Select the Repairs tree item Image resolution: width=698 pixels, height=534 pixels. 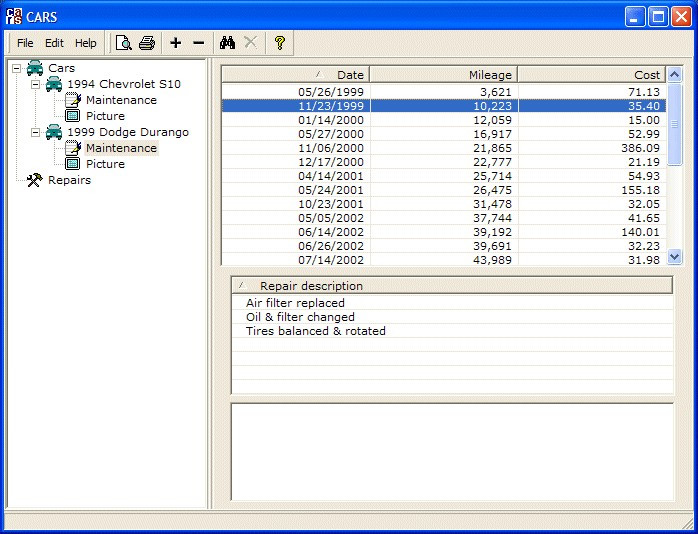[69, 180]
